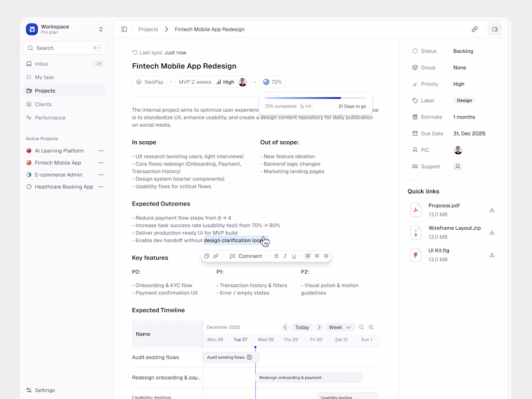532x399 pixels.
Task: Toggle the right details panel
Action: pos(495,30)
